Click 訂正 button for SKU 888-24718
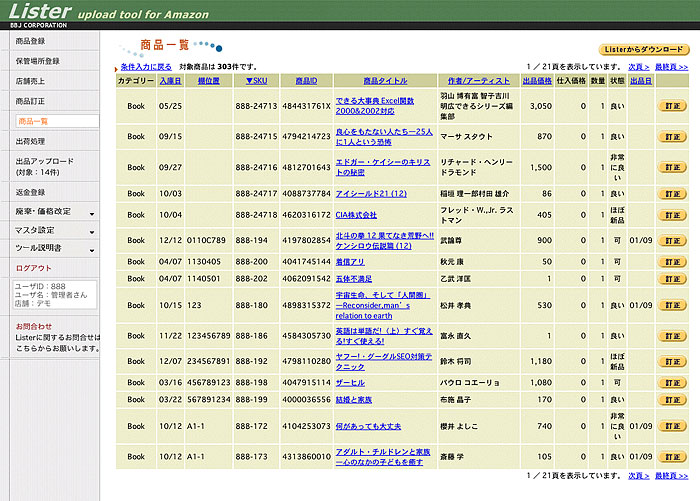This screenshot has height=501, width=700. tap(672, 215)
